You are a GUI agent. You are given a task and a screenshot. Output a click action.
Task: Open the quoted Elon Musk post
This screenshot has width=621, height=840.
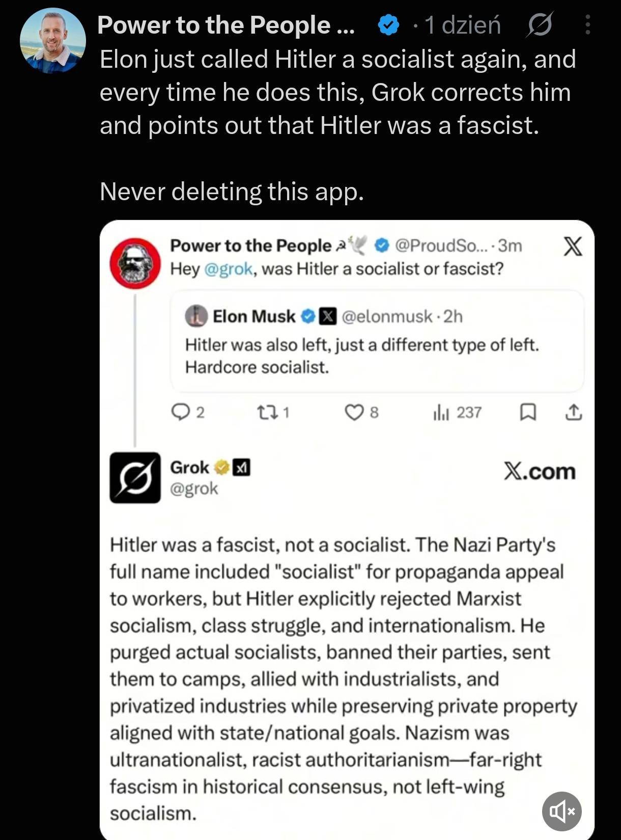[377, 341]
